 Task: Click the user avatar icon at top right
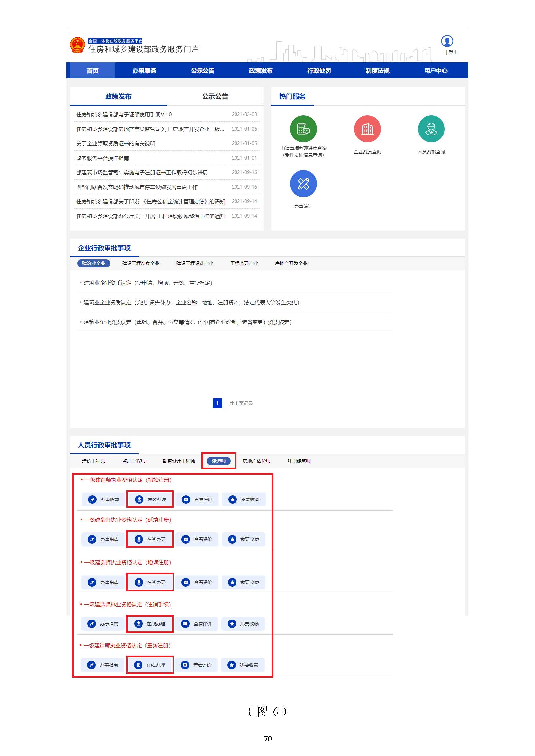tap(447, 41)
